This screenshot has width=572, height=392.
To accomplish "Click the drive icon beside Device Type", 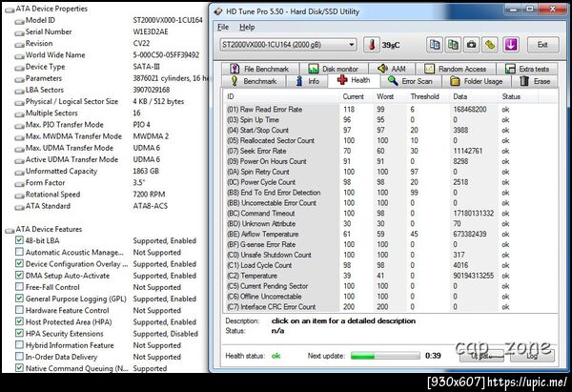I will pyautogui.click(x=19, y=68).
